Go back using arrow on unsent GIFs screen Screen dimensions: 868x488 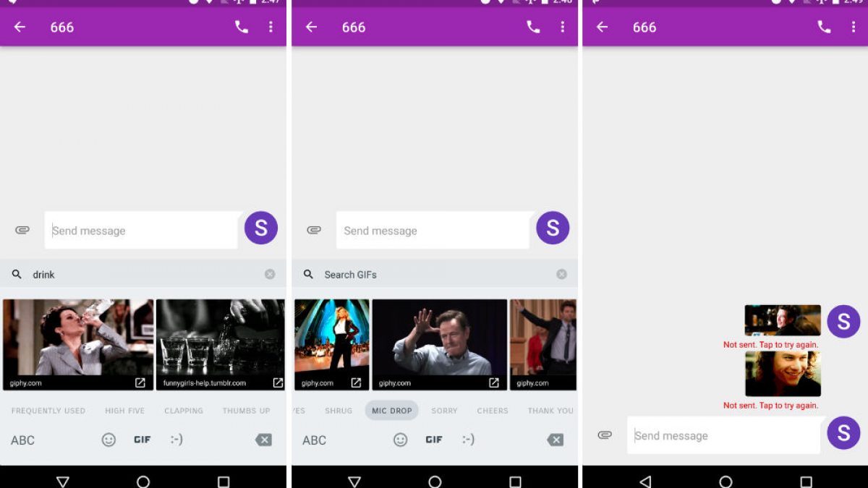[602, 27]
